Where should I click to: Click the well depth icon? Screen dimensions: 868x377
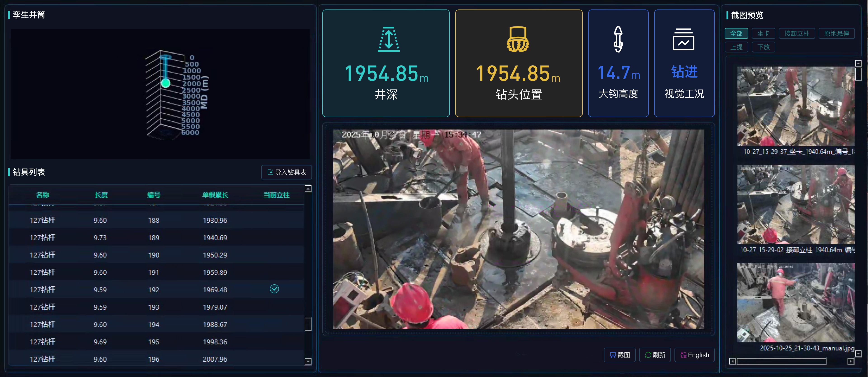click(x=389, y=39)
